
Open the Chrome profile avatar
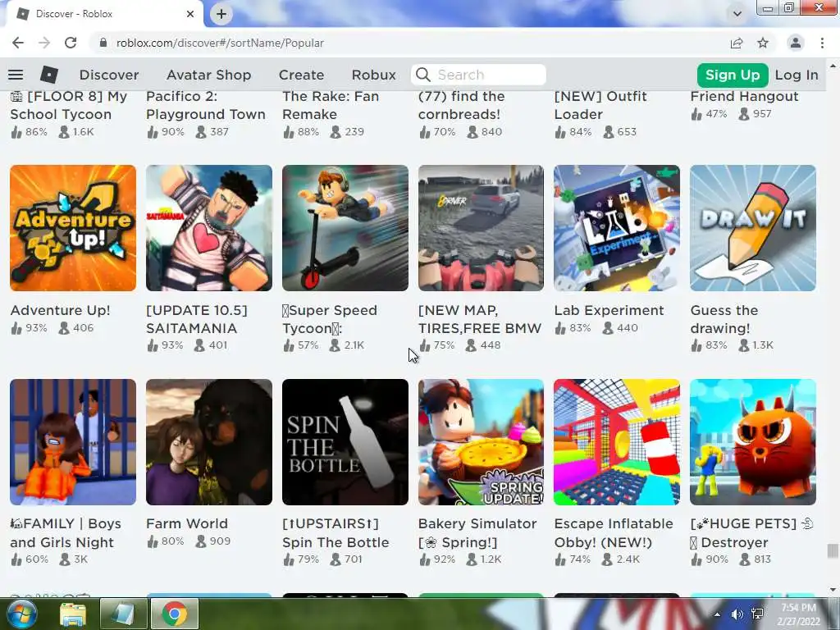796,43
